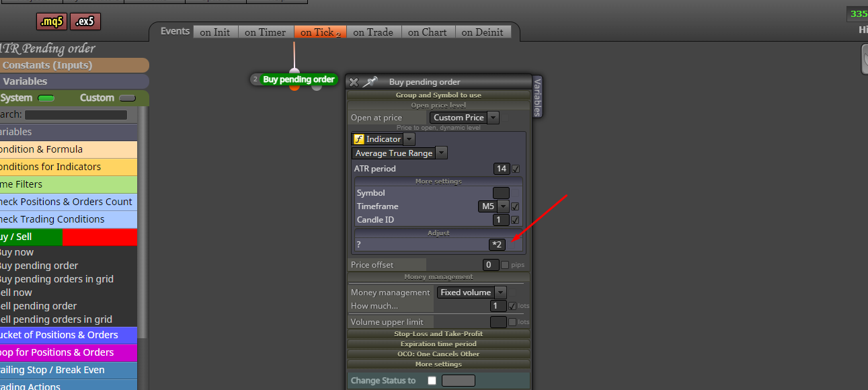Expand OCO: One Cancels Other section
This screenshot has width=868, height=390.
(x=438, y=354)
